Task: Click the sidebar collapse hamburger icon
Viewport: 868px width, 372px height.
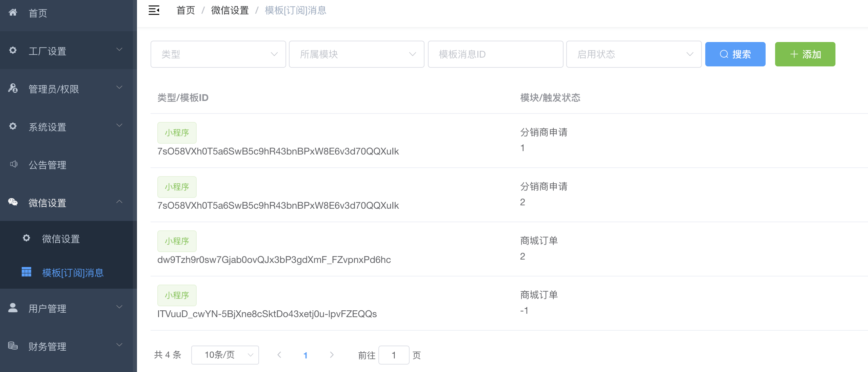Action: [x=154, y=11]
